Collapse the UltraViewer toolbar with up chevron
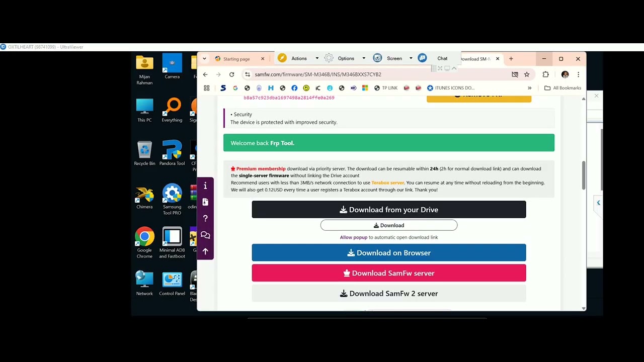Viewport: 644px width, 362px height. (454, 68)
